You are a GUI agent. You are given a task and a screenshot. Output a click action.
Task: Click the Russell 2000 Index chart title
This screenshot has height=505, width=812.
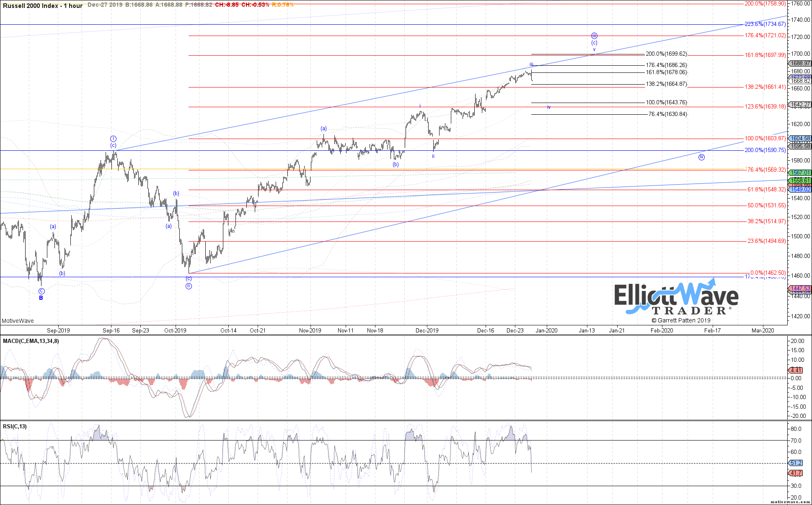point(42,5)
